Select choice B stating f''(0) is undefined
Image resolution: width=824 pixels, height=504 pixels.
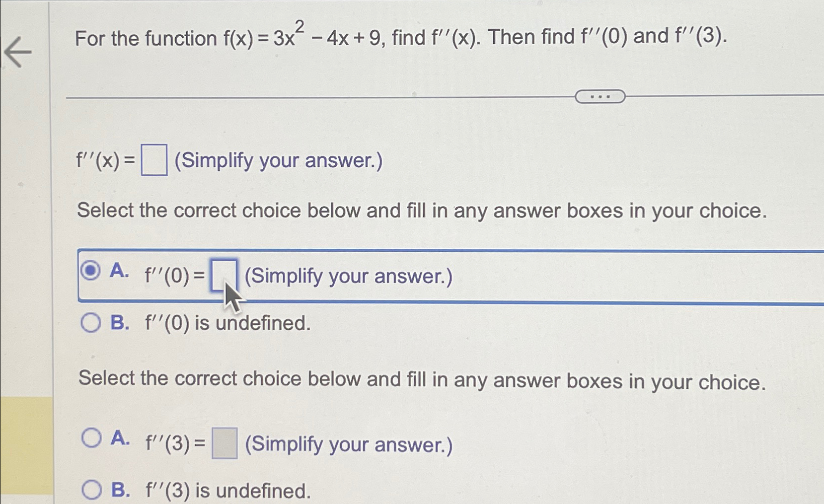click(90, 323)
